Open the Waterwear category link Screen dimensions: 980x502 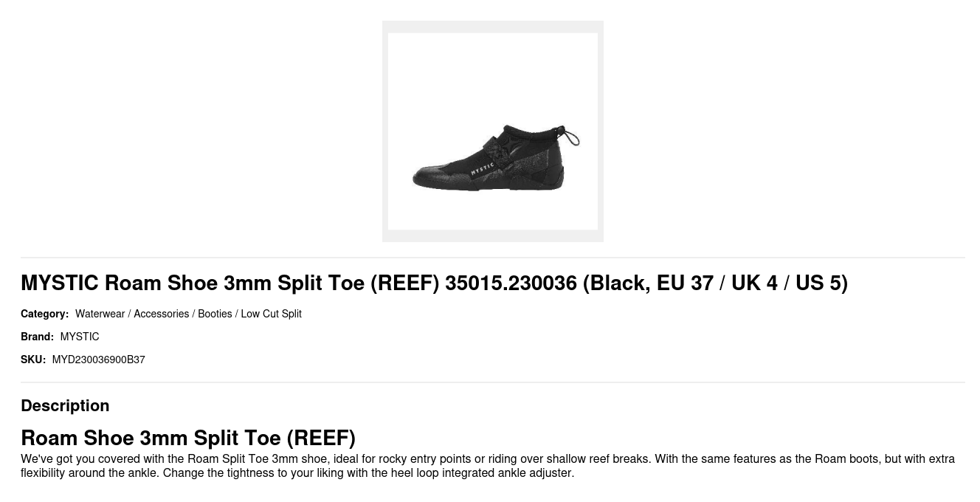click(100, 314)
